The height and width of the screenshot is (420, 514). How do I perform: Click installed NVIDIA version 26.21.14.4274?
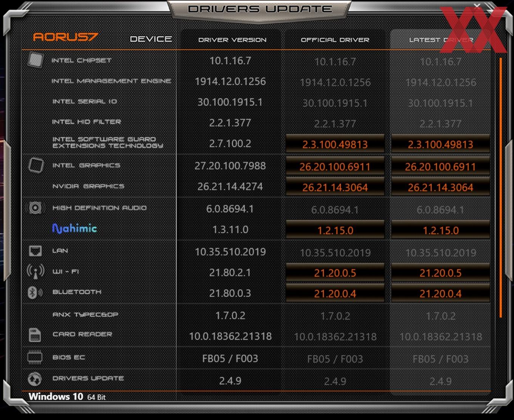click(x=230, y=186)
